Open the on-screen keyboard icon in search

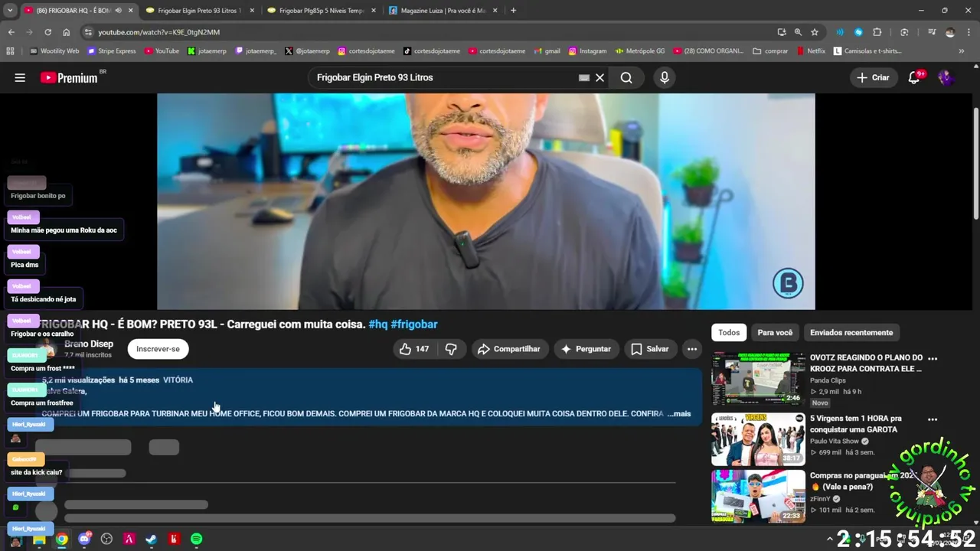(x=584, y=77)
